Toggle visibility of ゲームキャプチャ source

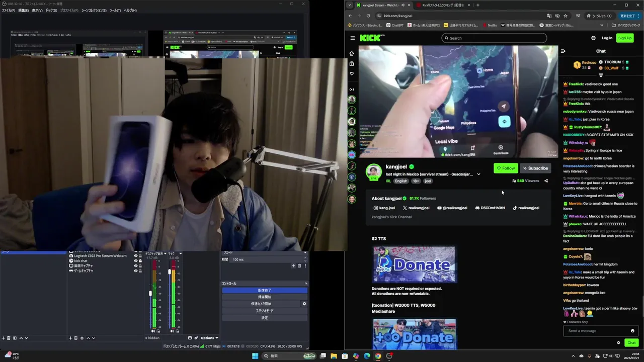click(135, 270)
